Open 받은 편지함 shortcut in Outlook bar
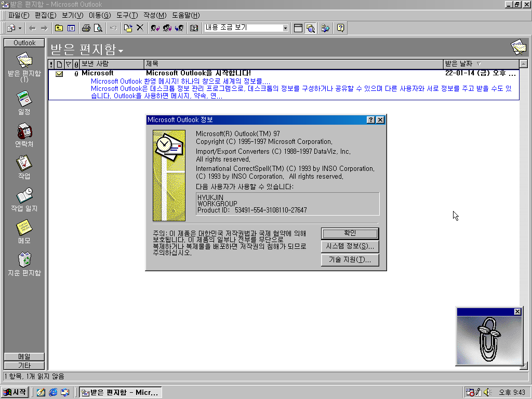 pos(24,67)
